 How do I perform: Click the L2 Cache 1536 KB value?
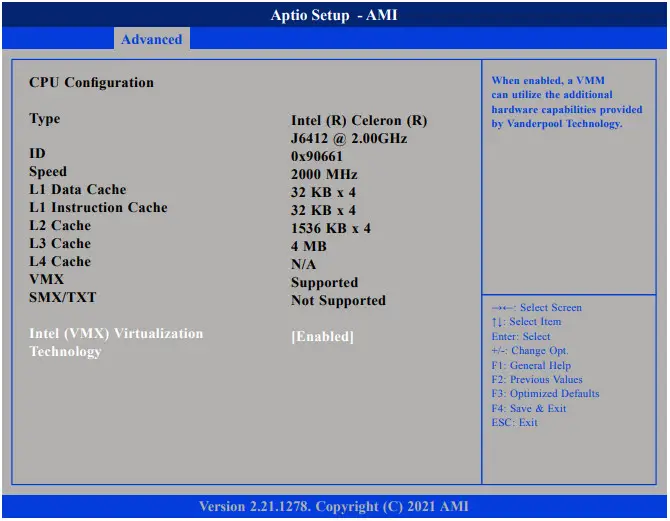coord(331,229)
